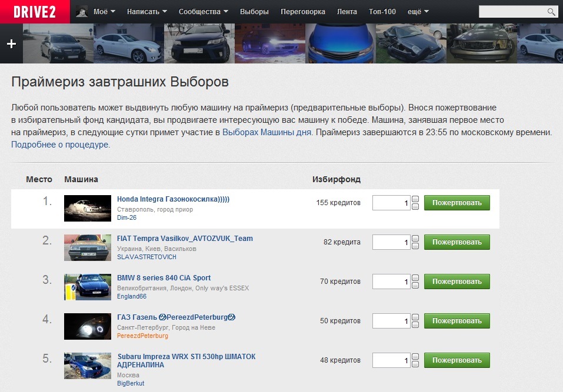Click the magnifier search icon
Viewport: 563px width, 392px height.
pyautogui.click(x=551, y=12)
